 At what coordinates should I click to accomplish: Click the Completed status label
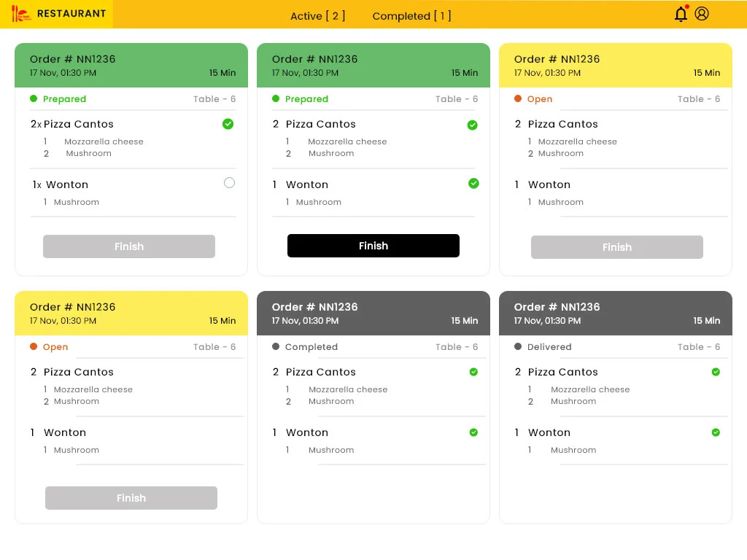[x=311, y=347]
